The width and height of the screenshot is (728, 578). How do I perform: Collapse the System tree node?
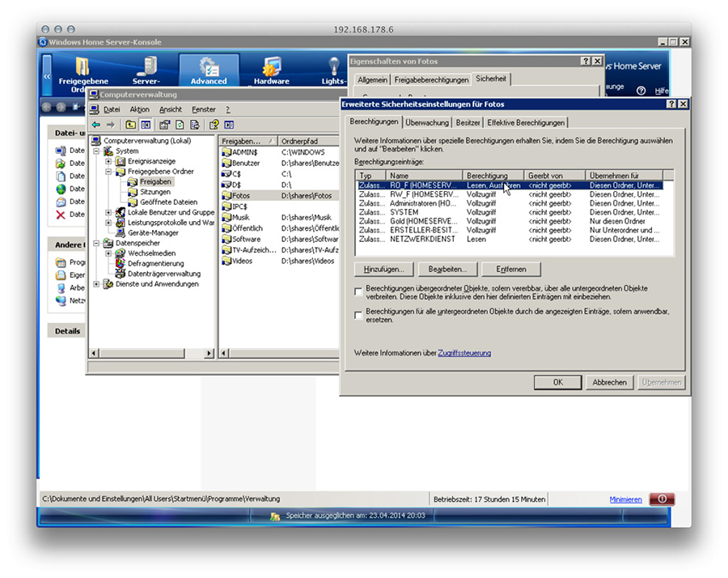click(96, 151)
